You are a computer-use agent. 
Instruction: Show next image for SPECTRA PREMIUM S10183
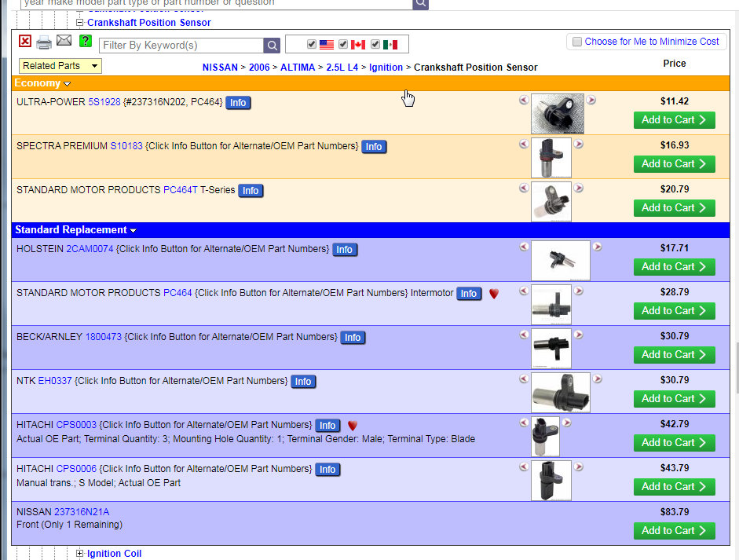(579, 144)
